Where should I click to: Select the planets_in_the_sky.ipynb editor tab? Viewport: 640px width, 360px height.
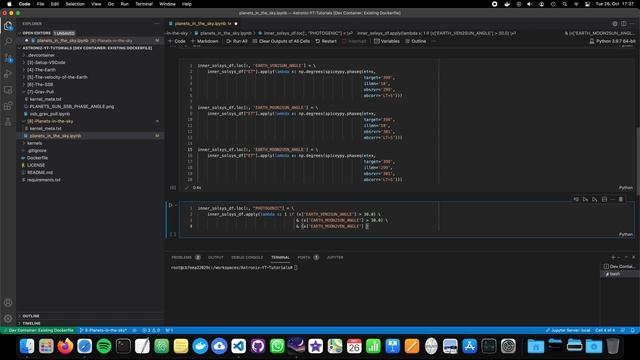[203, 24]
